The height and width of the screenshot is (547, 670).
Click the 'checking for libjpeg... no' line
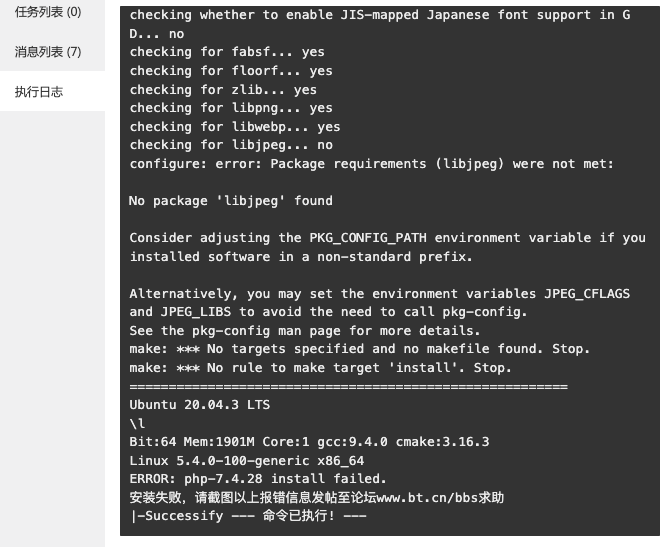(x=231, y=145)
